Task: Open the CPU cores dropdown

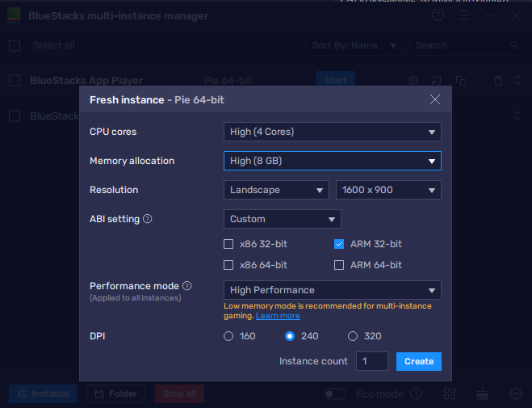Action: (x=332, y=132)
